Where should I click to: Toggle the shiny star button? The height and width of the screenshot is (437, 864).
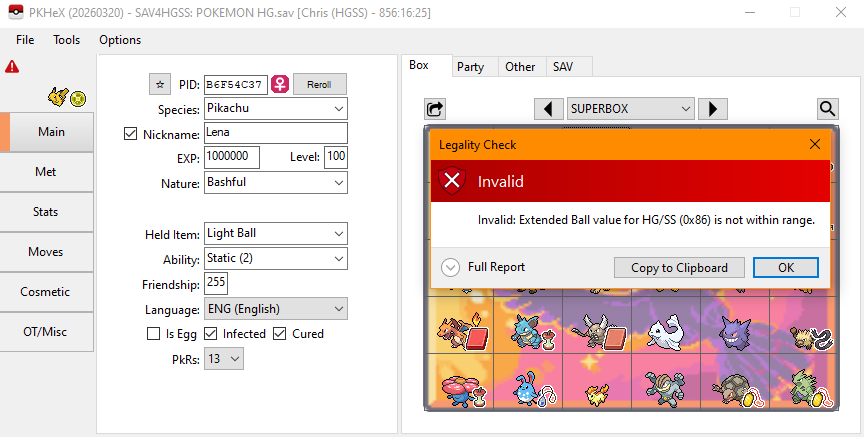(159, 84)
